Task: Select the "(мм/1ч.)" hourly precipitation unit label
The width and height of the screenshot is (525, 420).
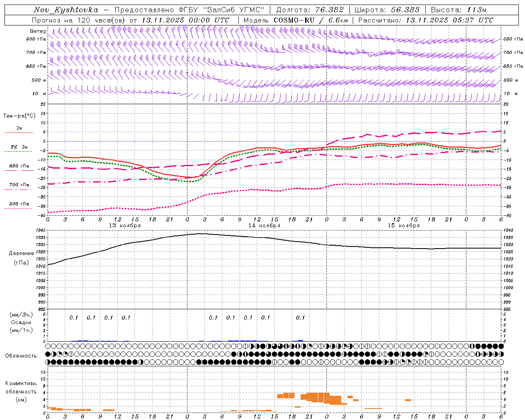Action: pos(21,330)
